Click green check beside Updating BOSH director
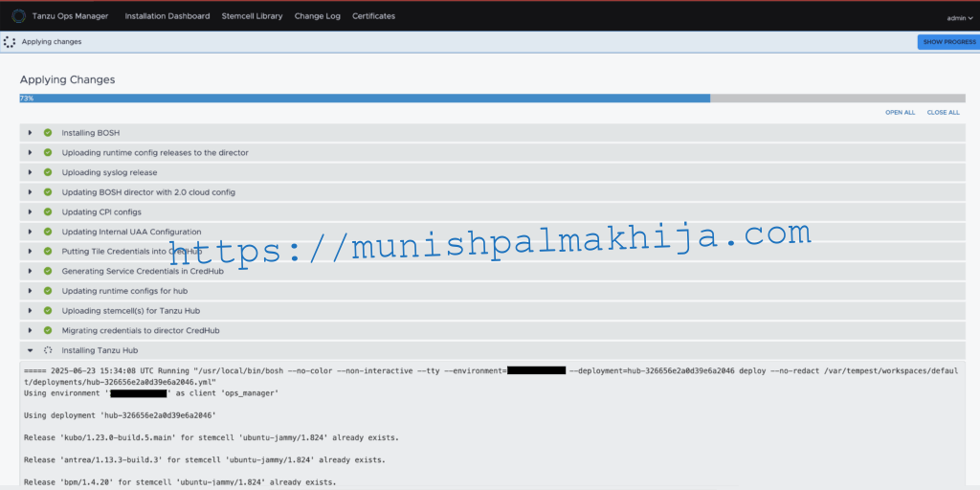Screen dimensions: 980x490 pos(48,191)
